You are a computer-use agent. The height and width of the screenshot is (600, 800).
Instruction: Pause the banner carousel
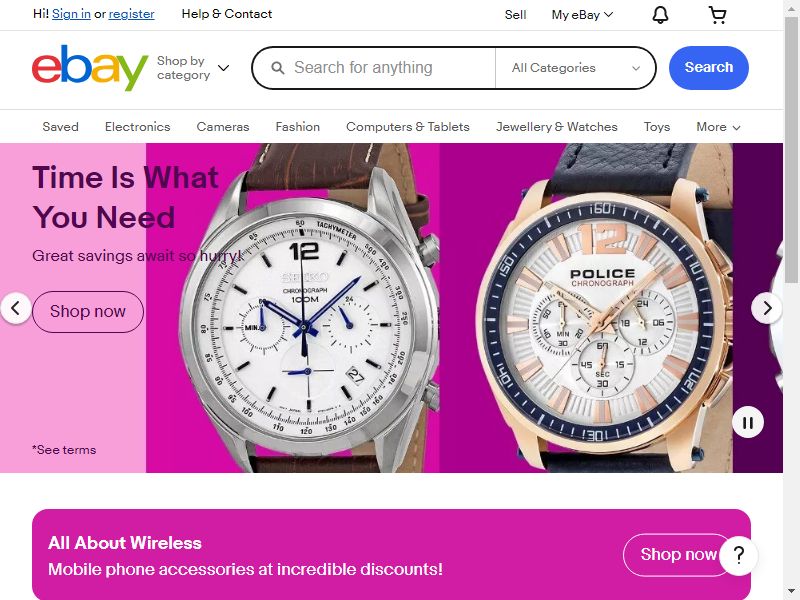pos(748,422)
